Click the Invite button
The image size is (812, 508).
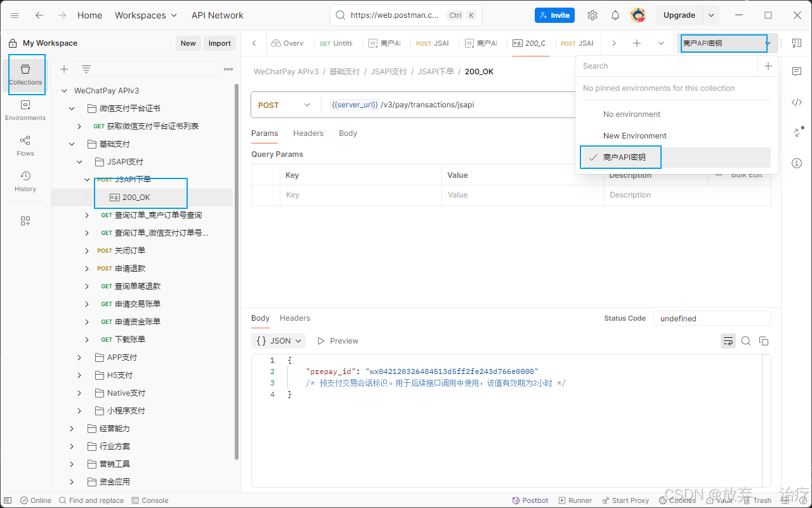[554, 15]
